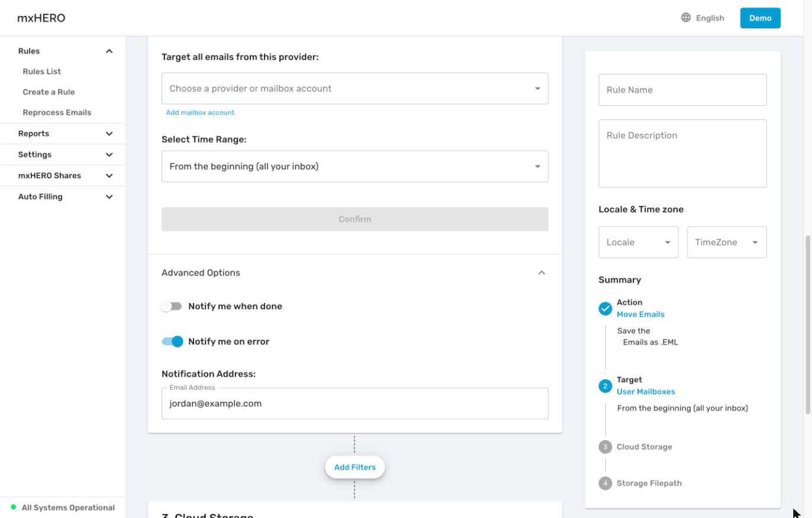Click the step 2 Target circle icon

(605, 386)
